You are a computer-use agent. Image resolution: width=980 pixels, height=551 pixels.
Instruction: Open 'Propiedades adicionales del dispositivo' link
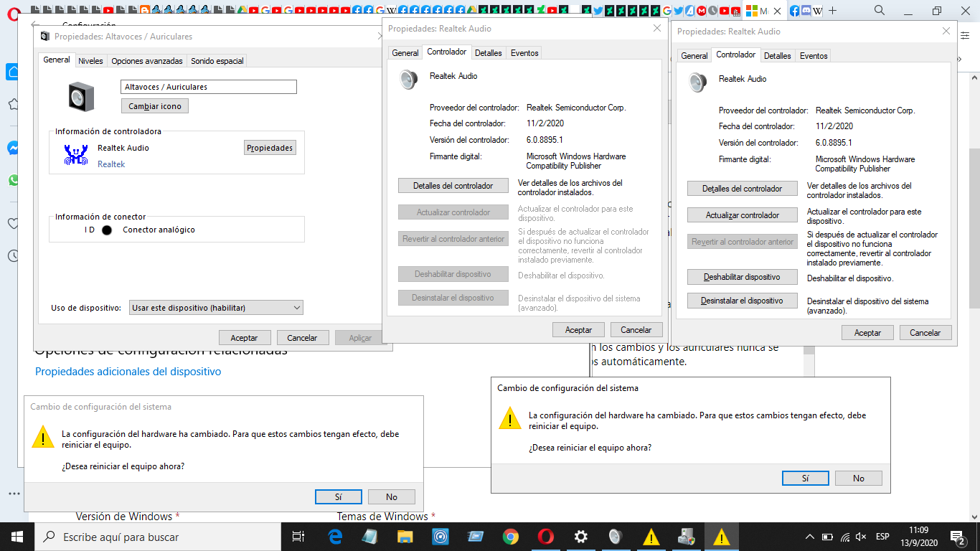(x=128, y=372)
